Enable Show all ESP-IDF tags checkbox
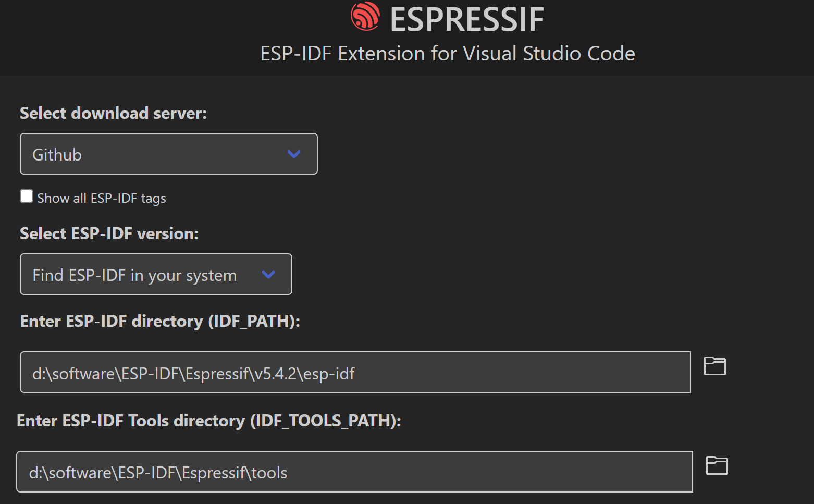814x504 pixels. click(x=27, y=196)
